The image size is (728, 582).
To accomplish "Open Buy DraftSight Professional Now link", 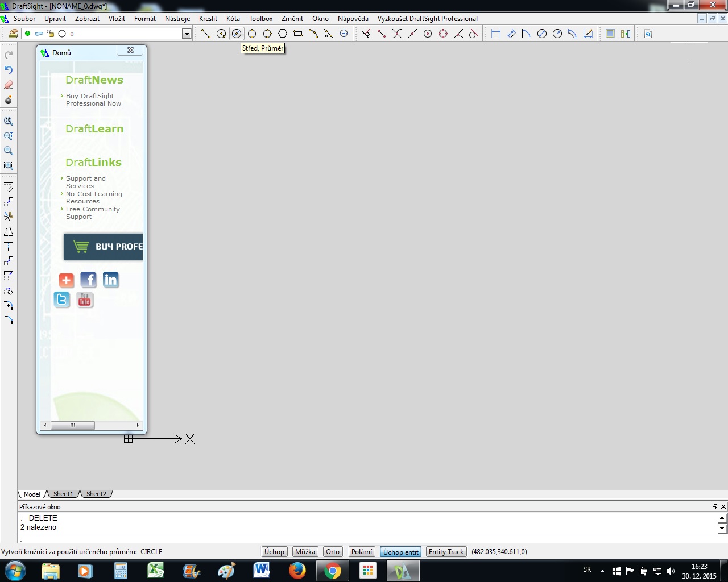I will pyautogui.click(x=93, y=100).
